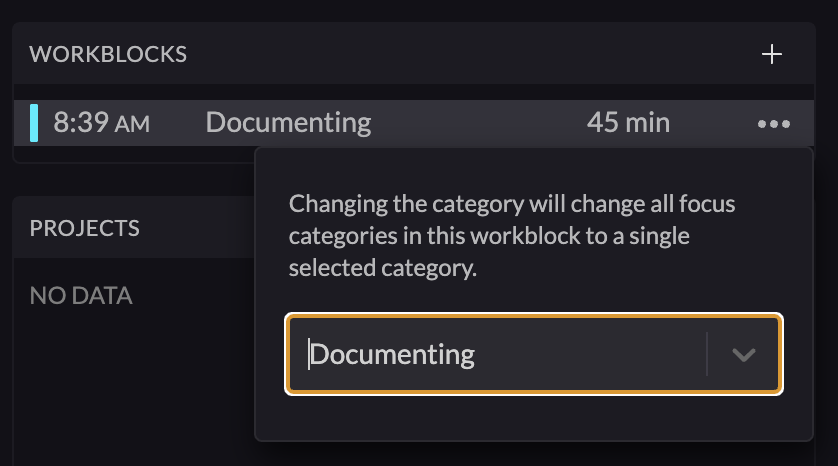Screen dimensions: 838x466
Task: Click the NO DATA placeholder text
Action: click(x=81, y=296)
